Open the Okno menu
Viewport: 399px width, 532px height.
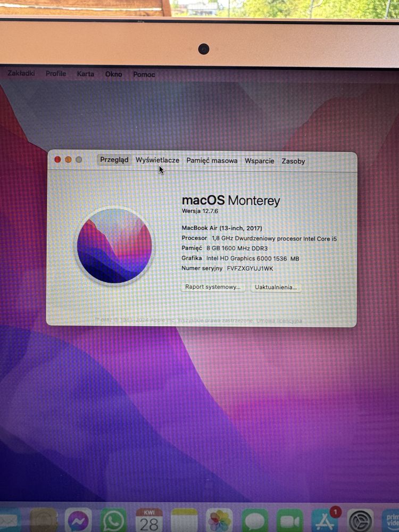pyautogui.click(x=113, y=74)
